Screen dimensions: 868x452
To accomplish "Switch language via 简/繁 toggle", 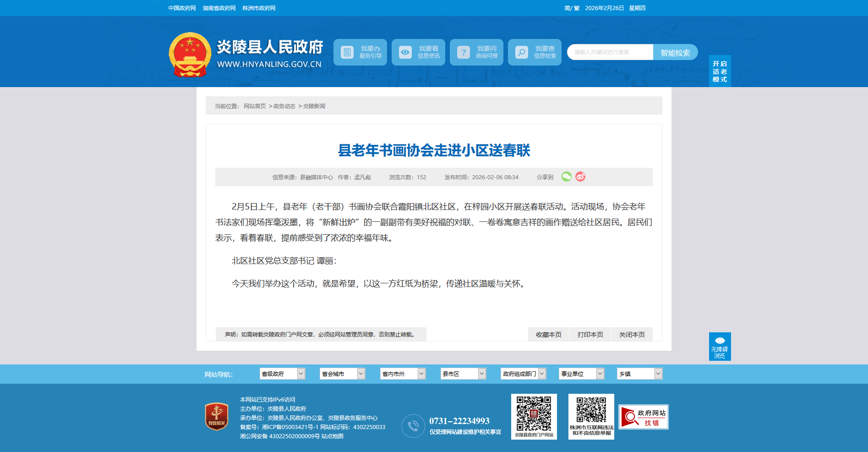I will 572,8.
